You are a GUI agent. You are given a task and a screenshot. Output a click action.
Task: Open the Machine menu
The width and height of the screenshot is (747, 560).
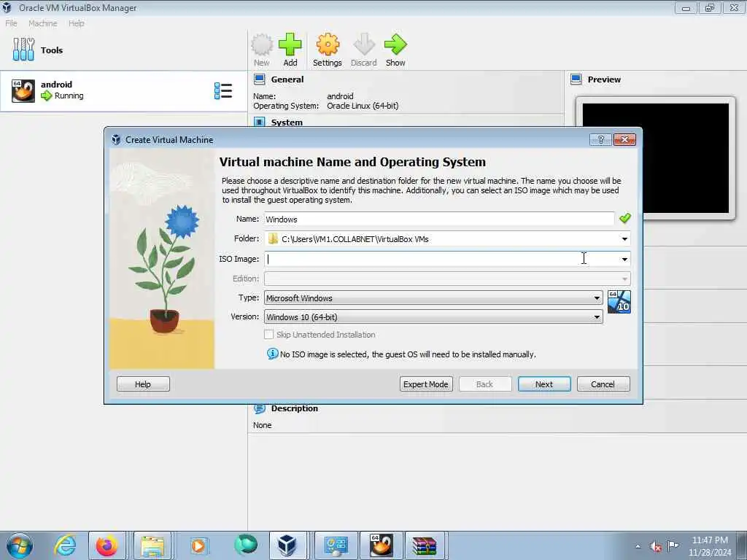(x=43, y=23)
